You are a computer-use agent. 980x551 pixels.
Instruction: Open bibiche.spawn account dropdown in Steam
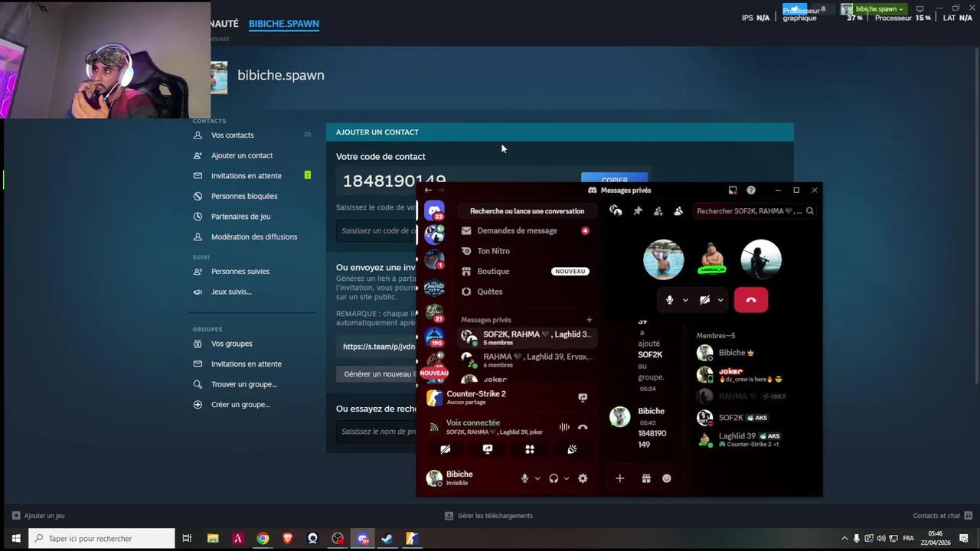[x=873, y=9]
